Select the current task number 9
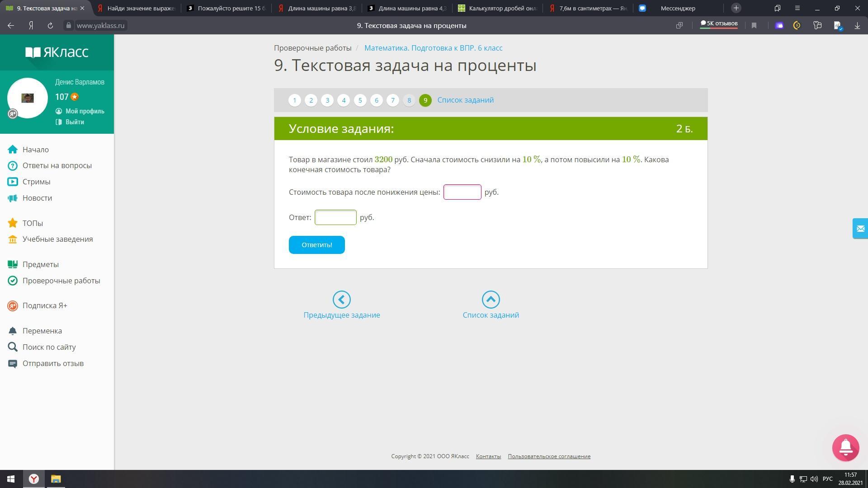 pos(425,100)
